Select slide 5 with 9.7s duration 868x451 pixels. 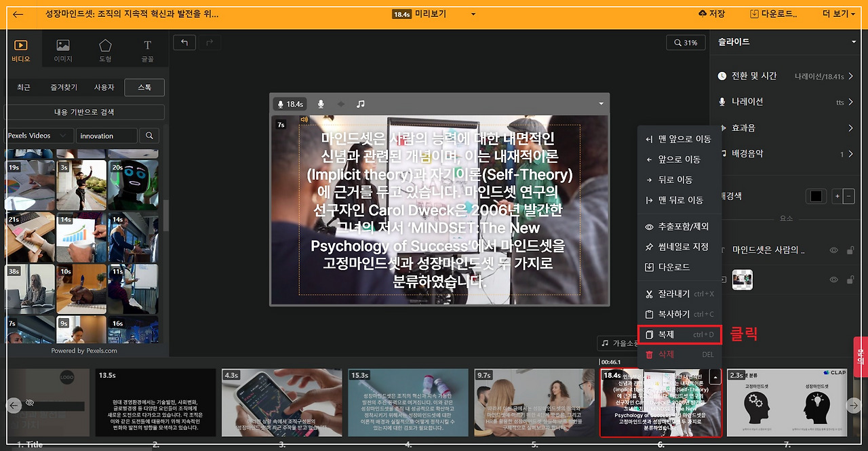(535, 403)
